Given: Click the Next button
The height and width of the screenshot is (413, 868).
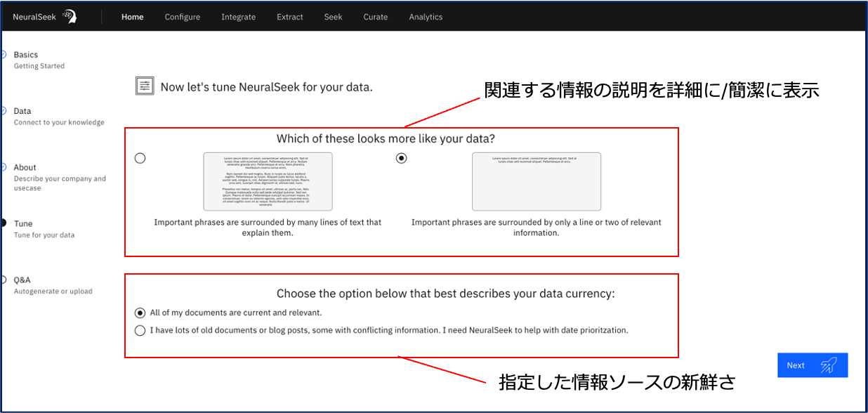Looking at the screenshot, I should [813, 365].
